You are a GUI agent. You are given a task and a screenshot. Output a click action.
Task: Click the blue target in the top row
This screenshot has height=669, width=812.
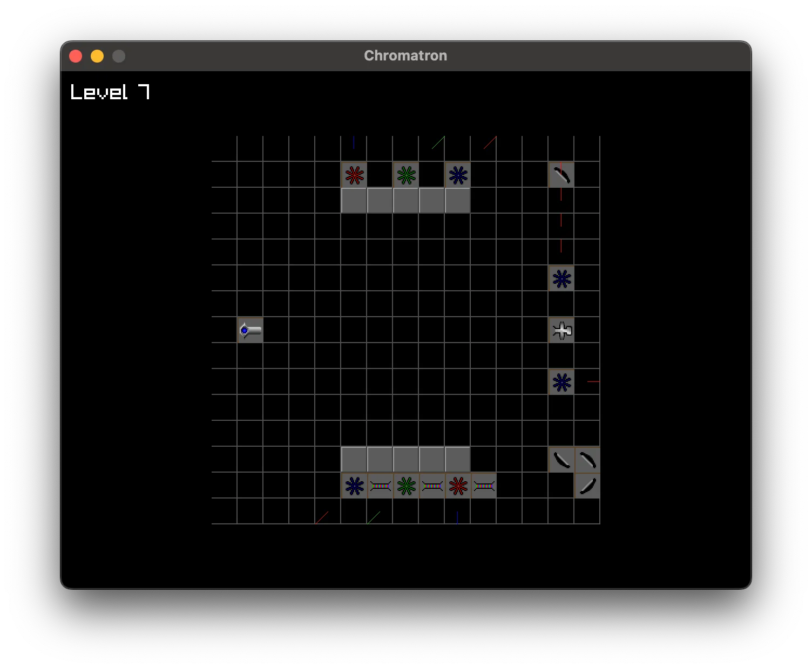point(458,175)
